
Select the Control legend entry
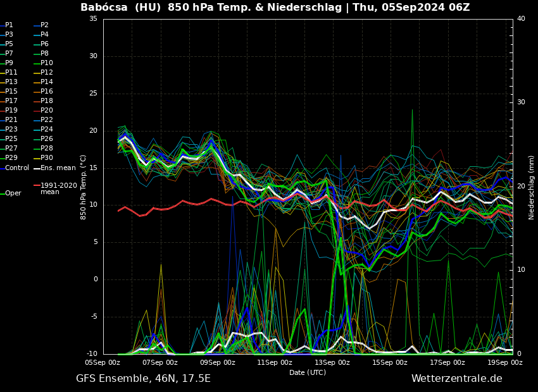[x=16, y=168]
